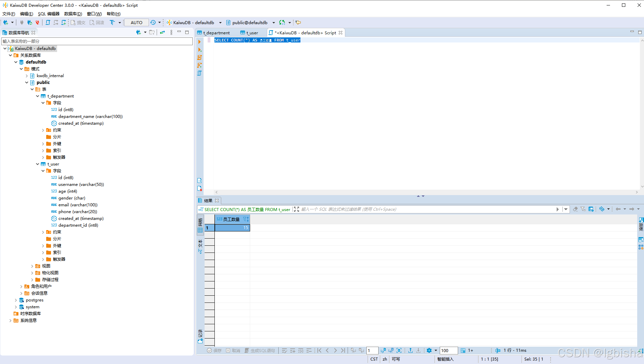This screenshot has width=644, height=364.
Task: Collapse the t_user table node
Action: tap(38, 164)
